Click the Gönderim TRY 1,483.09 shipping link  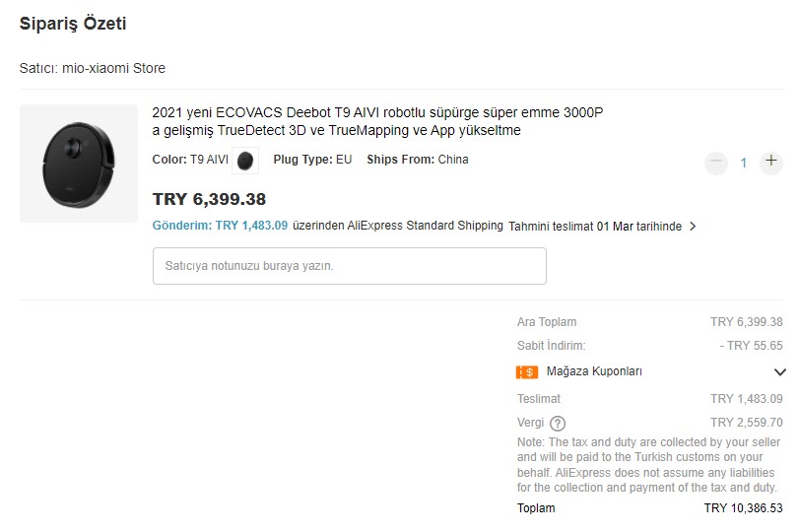coord(220,226)
